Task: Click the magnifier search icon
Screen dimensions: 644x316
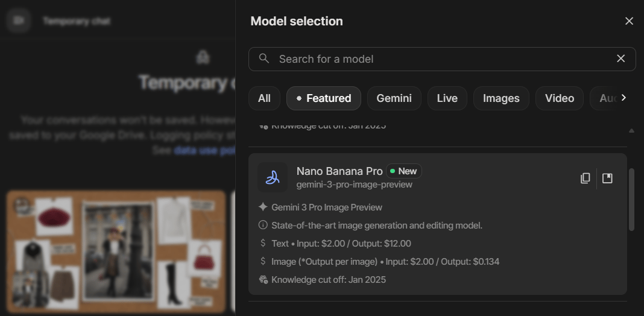Action: [x=264, y=58]
